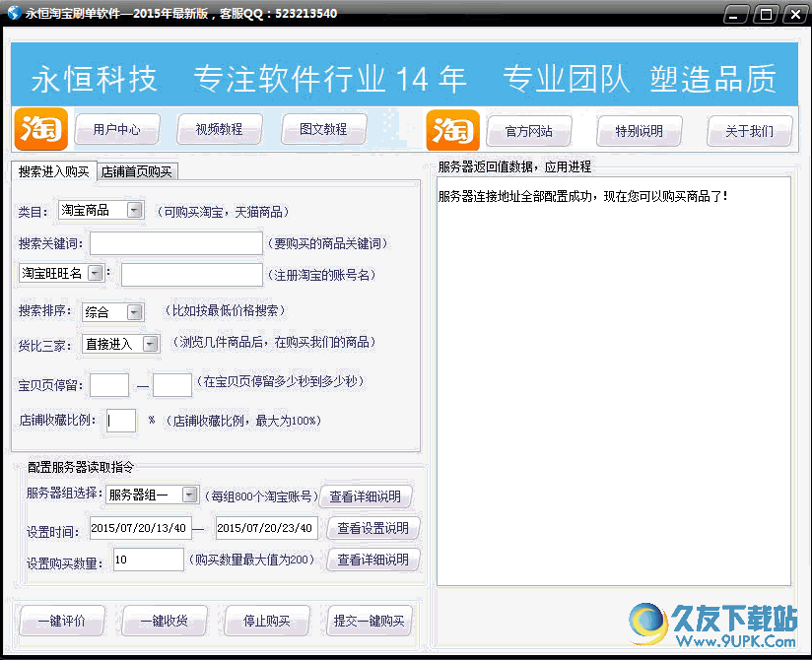Click the 一键评价 button
812x660 pixels.
(62, 621)
